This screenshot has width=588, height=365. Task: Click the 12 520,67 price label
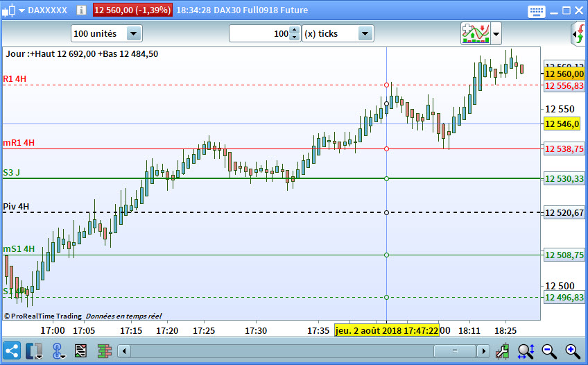coord(564,213)
